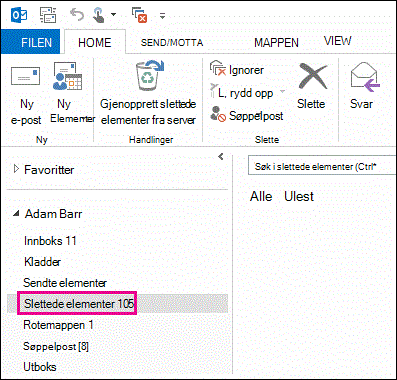
Task: Open the Utboks folder
Action: (40, 367)
